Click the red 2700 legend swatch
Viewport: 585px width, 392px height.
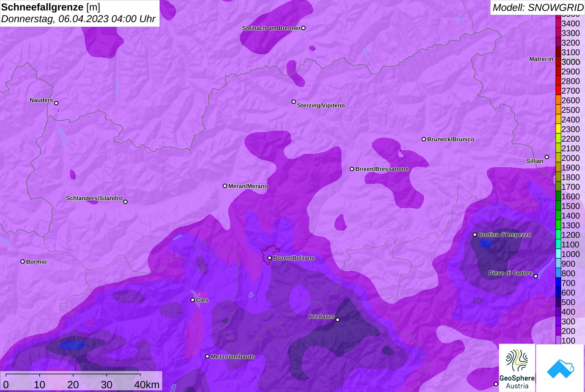point(558,90)
